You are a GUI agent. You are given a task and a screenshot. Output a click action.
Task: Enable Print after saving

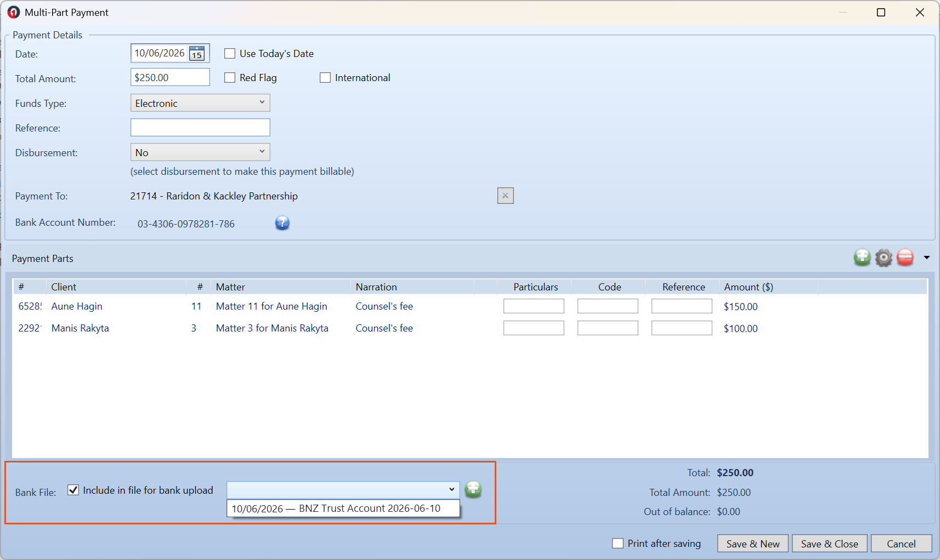click(x=618, y=543)
